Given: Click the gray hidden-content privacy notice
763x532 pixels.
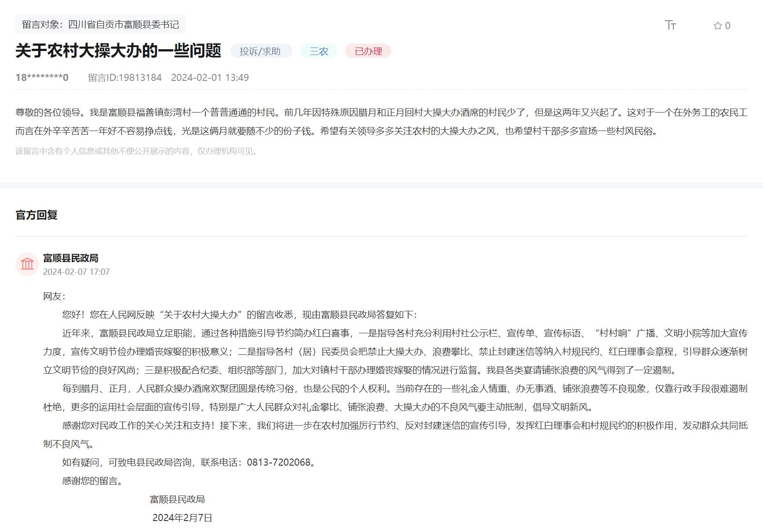Looking at the screenshot, I should tap(137, 151).
